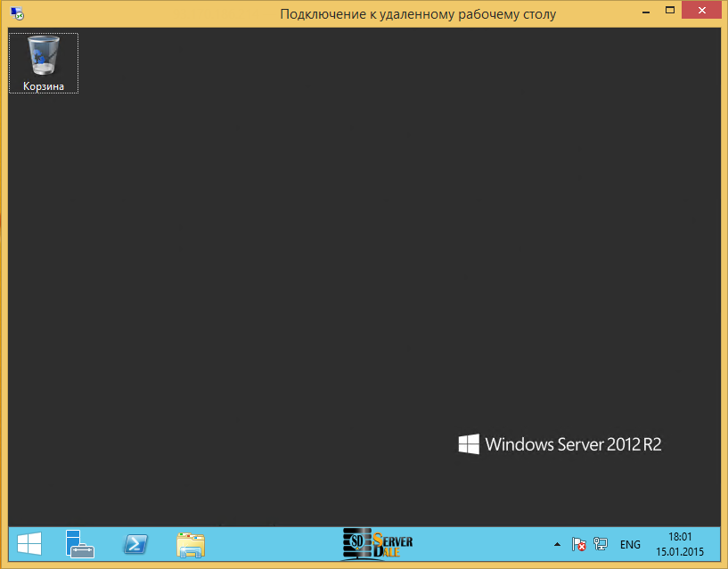Open network status tray icon

tap(601, 544)
